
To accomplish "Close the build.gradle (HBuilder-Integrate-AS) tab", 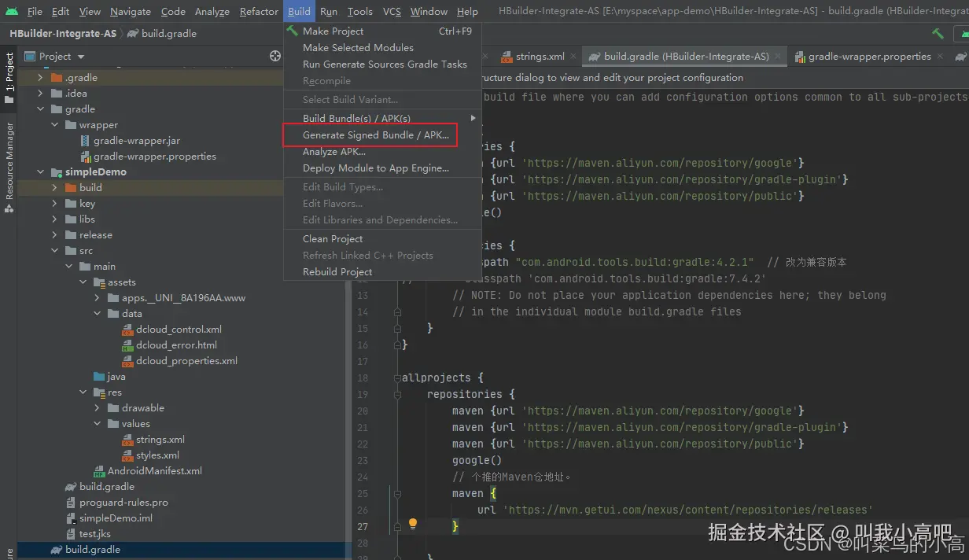I will point(777,57).
